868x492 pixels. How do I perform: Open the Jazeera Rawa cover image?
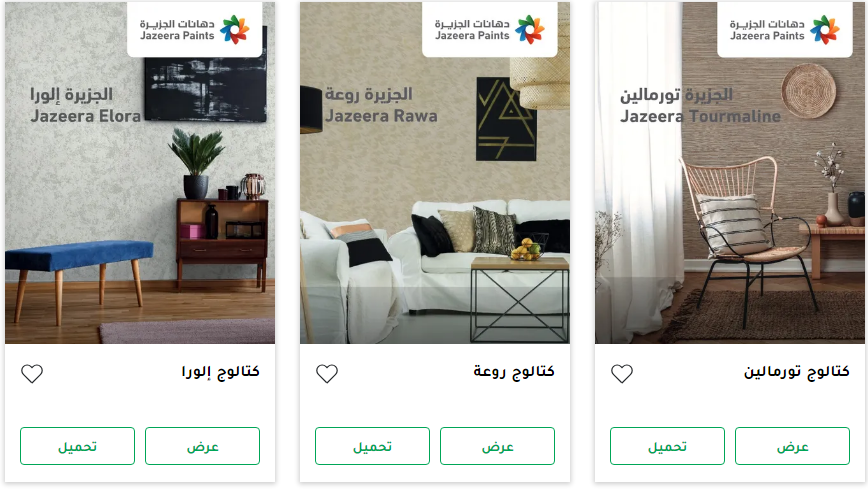[x=435, y=173]
